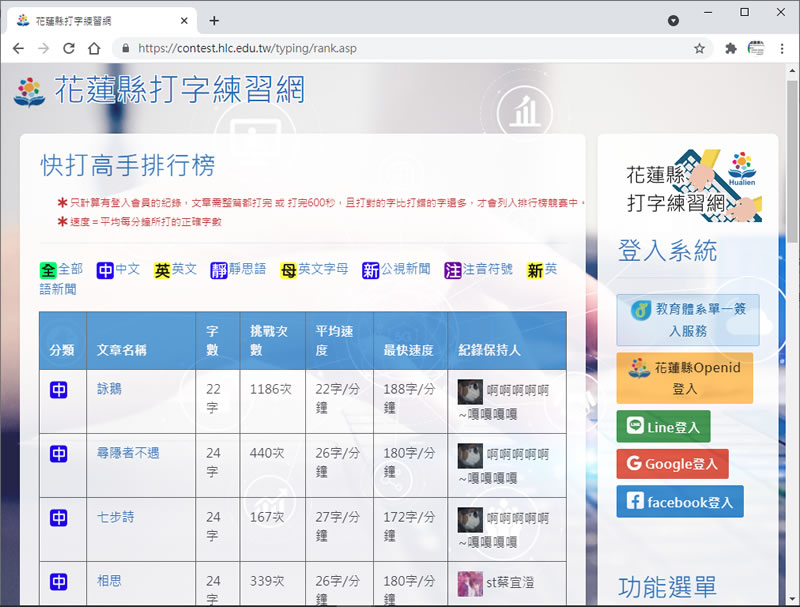
Task: Select the 靜 靜思語 category filter
Action: 238,269
